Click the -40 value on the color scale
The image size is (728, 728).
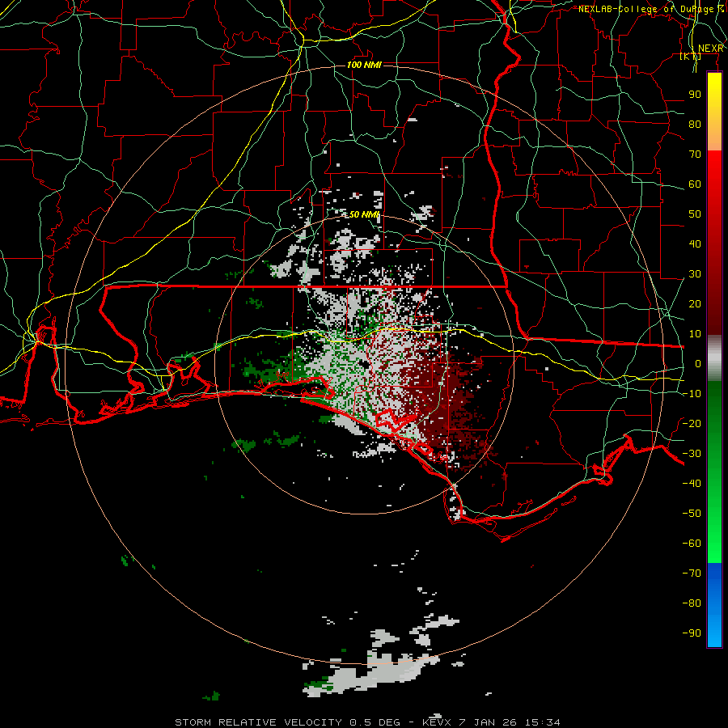click(x=692, y=484)
